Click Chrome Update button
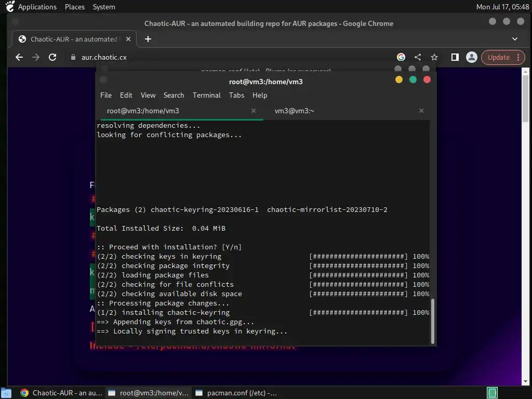 click(x=498, y=57)
